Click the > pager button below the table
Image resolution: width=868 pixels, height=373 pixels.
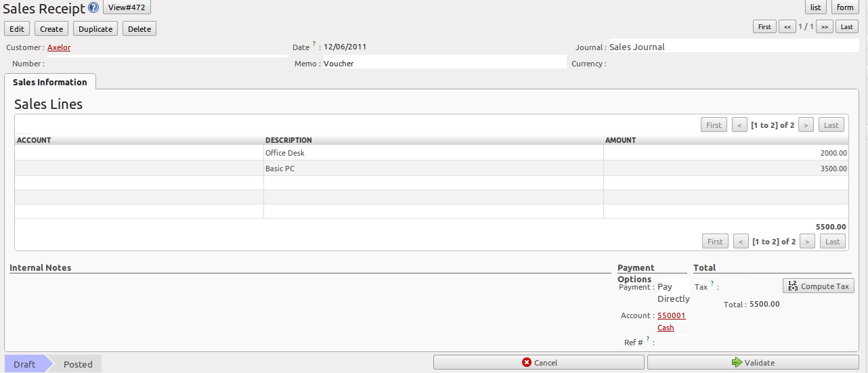(x=807, y=242)
